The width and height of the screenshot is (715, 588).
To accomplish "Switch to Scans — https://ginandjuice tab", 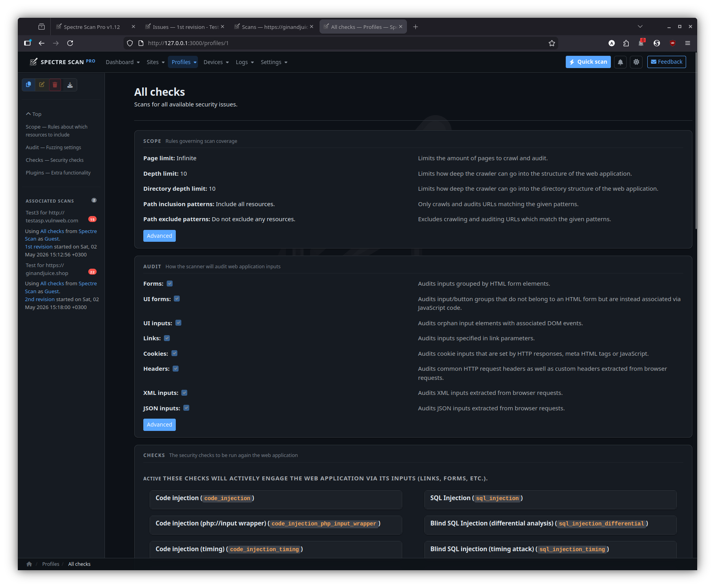I will click(271, 27).
